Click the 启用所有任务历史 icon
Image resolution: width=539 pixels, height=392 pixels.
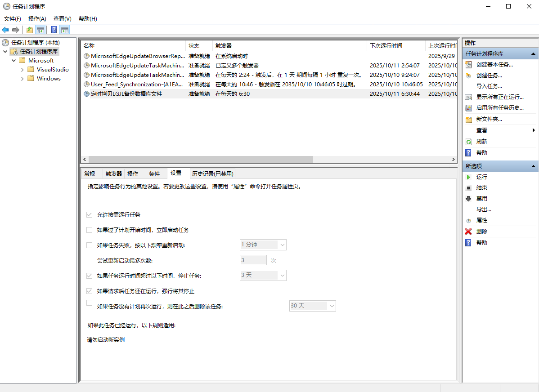click(x=468, y=108)
